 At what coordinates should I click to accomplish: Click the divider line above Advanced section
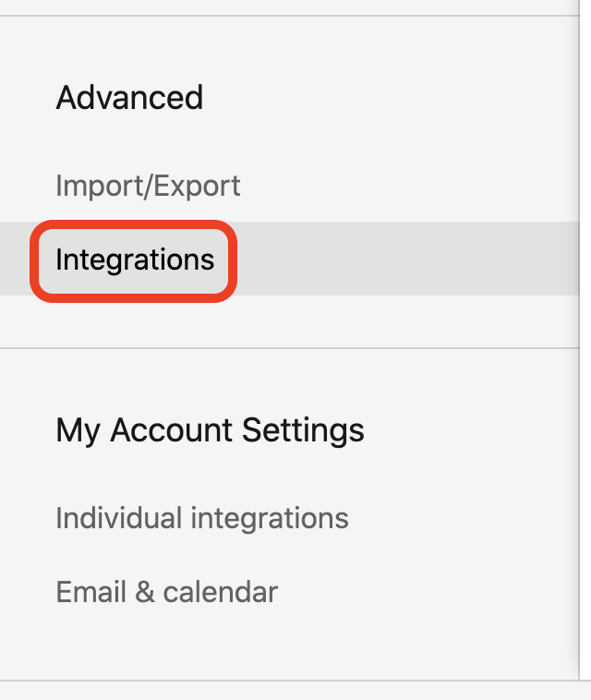289,16
